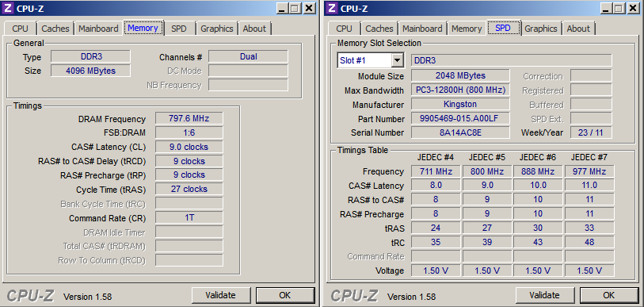
Task: Switch to SPD tab in left CPU-Z window
Action: tap(179, 29)
